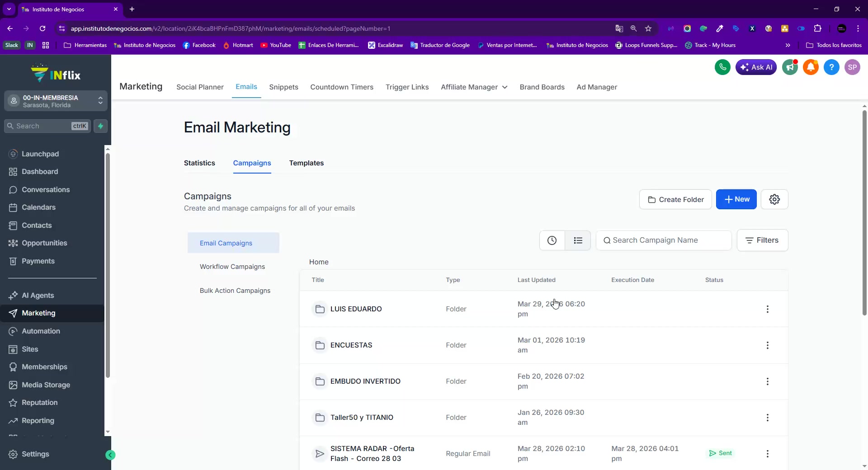Viewport: 868px width, 470px height.
Task: Open campaign settings gear icon
Action: (x=774, y=199)
